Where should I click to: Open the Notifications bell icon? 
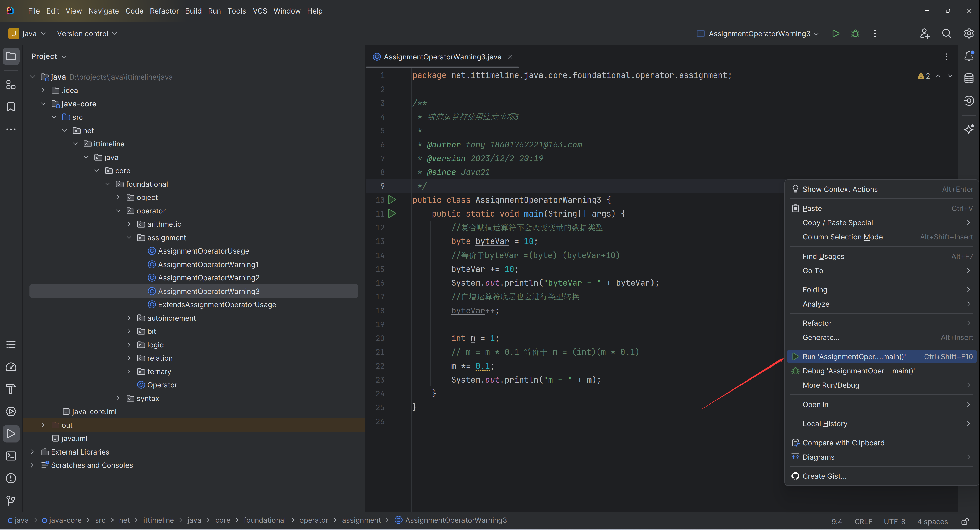pos(969,56)
